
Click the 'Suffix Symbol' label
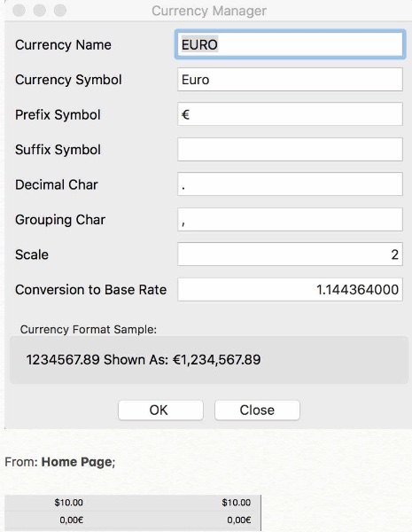(58, 150)
